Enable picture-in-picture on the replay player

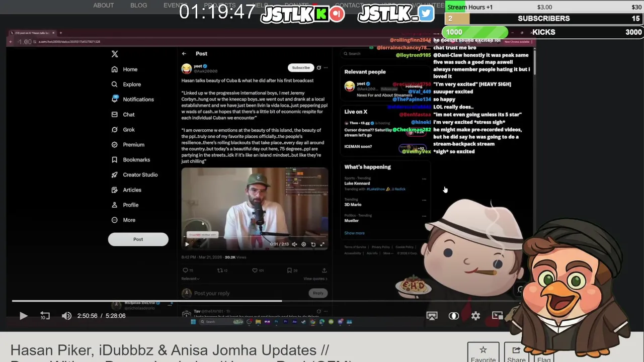pyautogui.click(x=497, y=316)
